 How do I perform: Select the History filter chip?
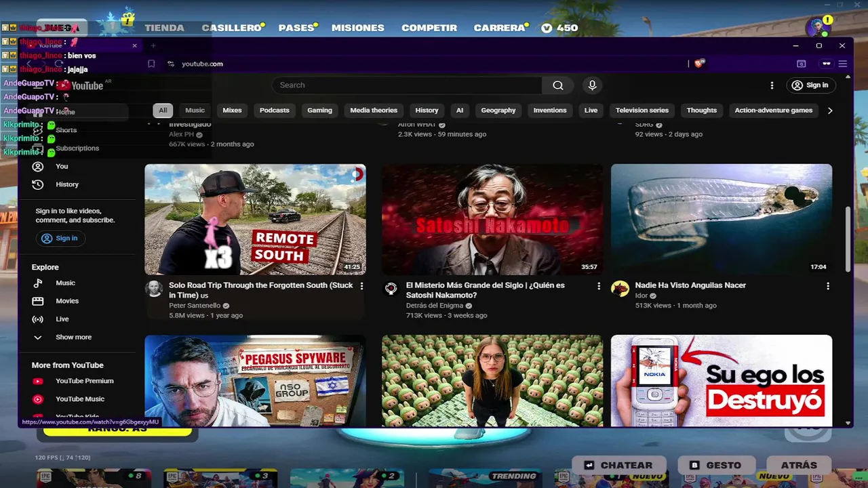(x=427, y=110)
